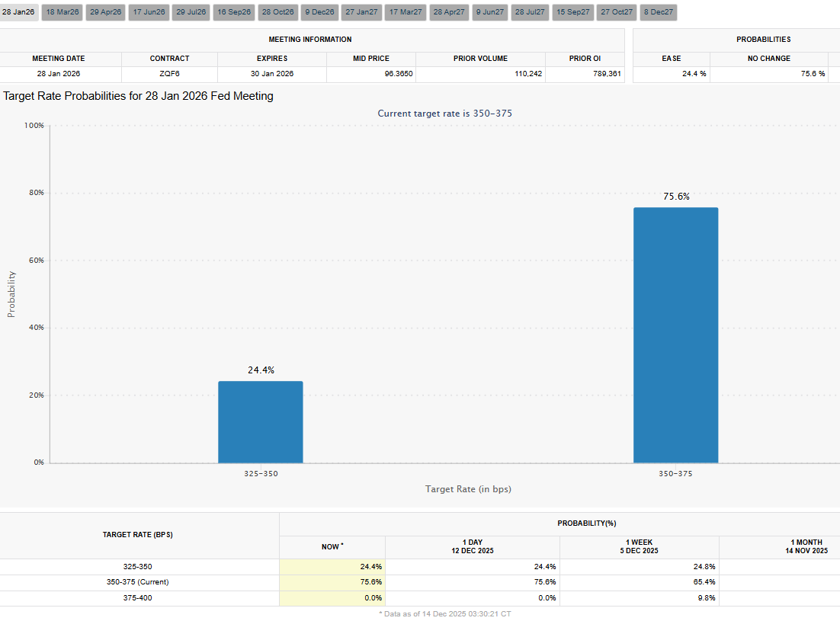Click the 350-375 x-axis label

click(675, 474)
